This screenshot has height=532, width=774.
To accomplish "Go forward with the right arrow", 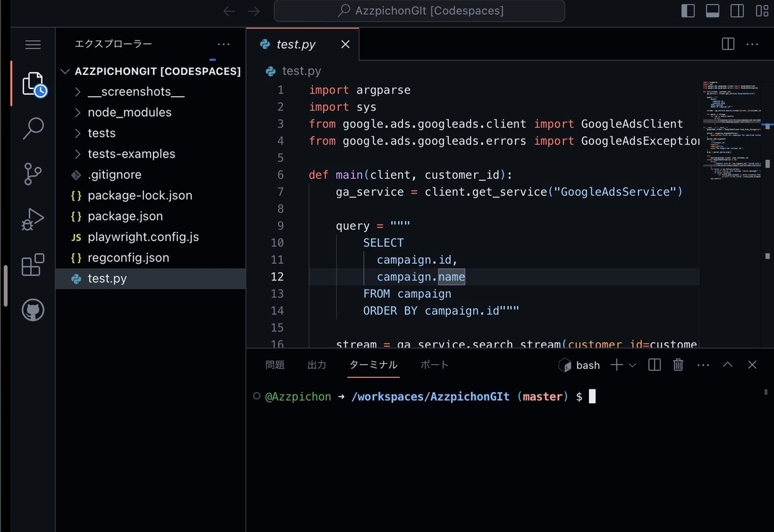I will pos(253,11).
